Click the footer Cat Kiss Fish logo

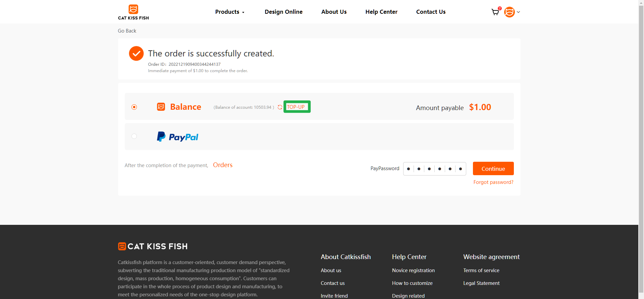153,246
